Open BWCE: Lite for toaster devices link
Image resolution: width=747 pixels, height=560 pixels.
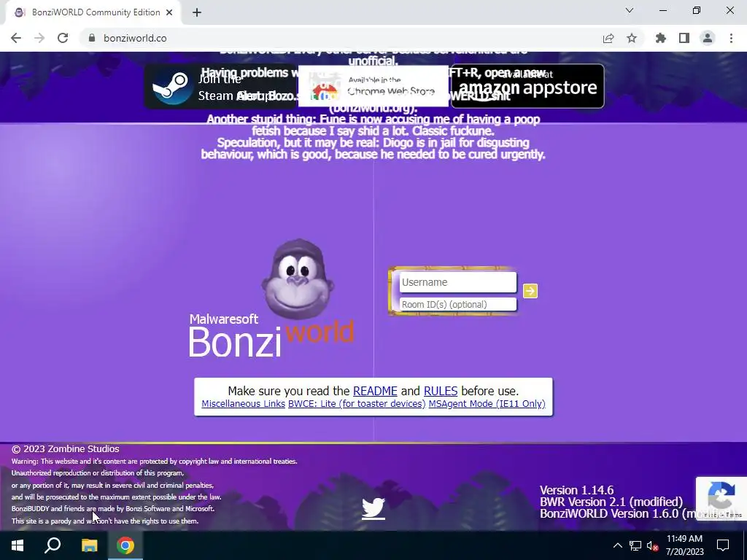click(x=357, y=404)
